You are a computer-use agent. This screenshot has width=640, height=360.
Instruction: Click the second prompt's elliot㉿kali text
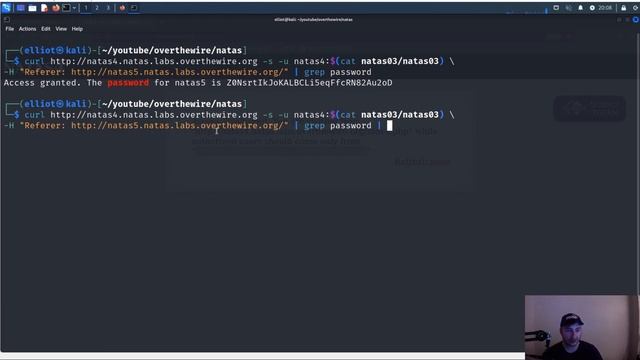click(56, 104)
